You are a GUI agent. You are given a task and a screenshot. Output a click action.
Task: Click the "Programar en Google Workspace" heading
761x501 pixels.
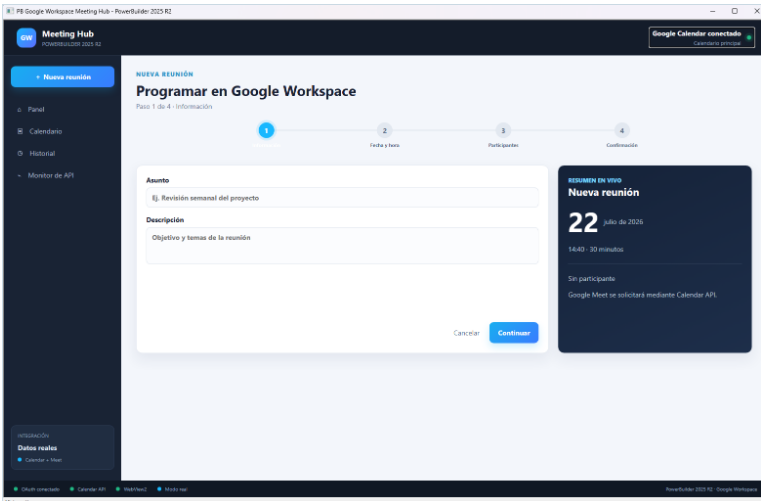pyautogui.click(x=246, y=91)
